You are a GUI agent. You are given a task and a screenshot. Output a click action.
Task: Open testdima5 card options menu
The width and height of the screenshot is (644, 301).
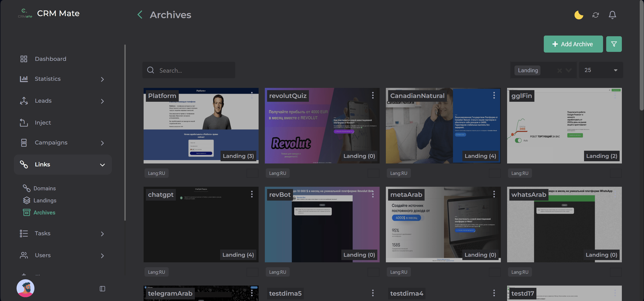pyautogui.click(x=373, y=293)
